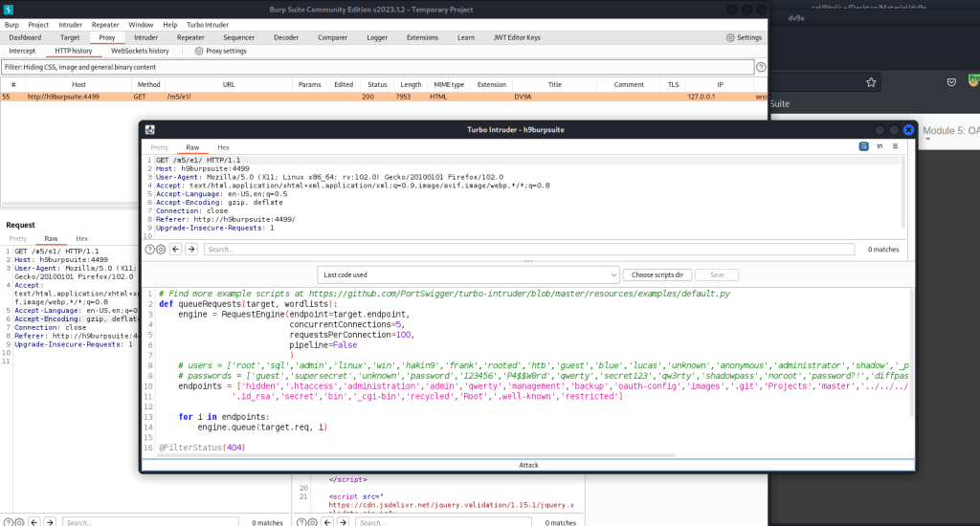The height and width of the screenshot is (526, 980).
Task: Open the Help menu
Action: click(170, 25)
